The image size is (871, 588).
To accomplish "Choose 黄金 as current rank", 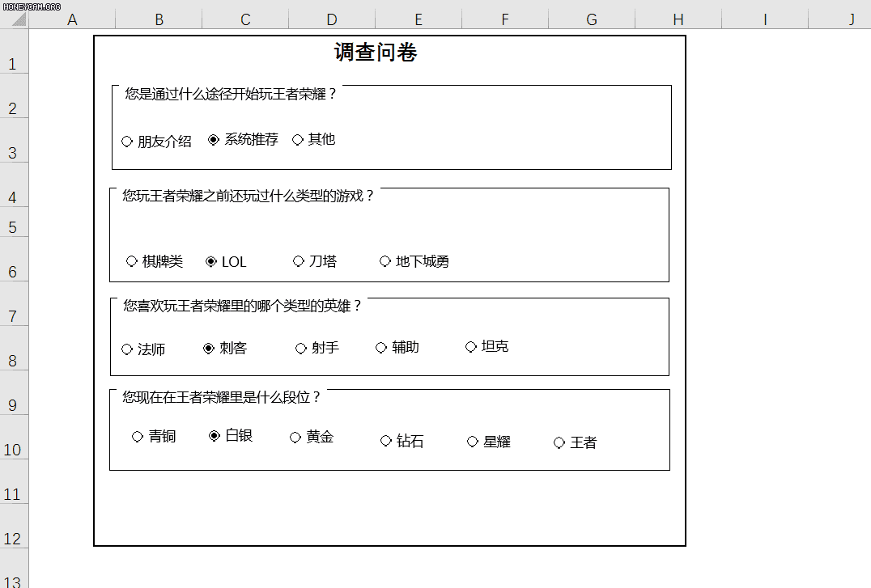I will 295,436.
